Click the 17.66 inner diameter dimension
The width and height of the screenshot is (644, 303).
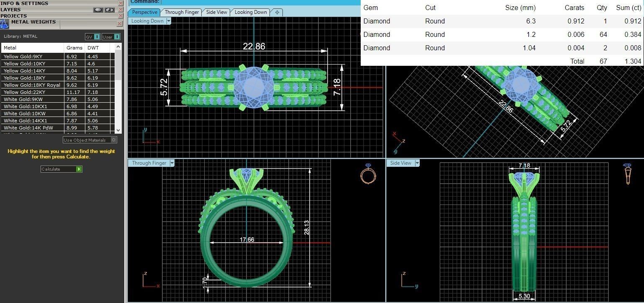247,240
